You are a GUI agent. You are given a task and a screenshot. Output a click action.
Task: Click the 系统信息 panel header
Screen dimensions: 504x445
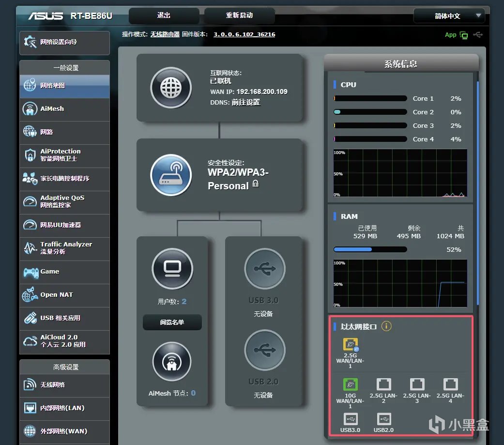401,63
